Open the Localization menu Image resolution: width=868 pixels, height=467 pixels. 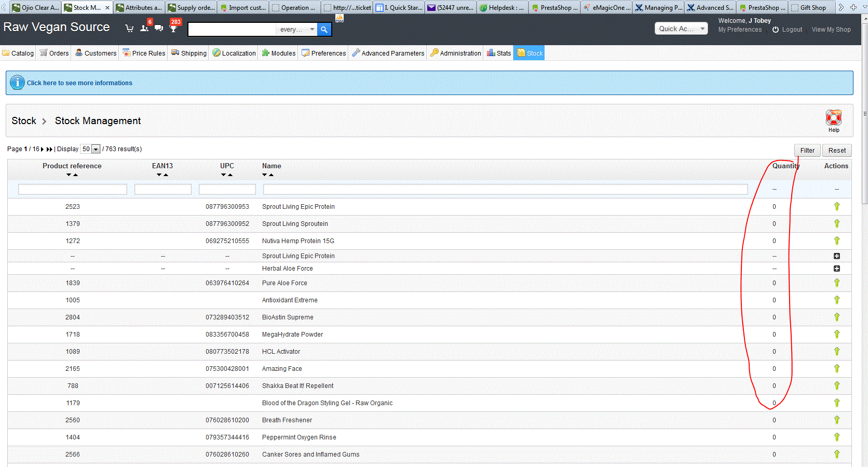pos(234,53)
